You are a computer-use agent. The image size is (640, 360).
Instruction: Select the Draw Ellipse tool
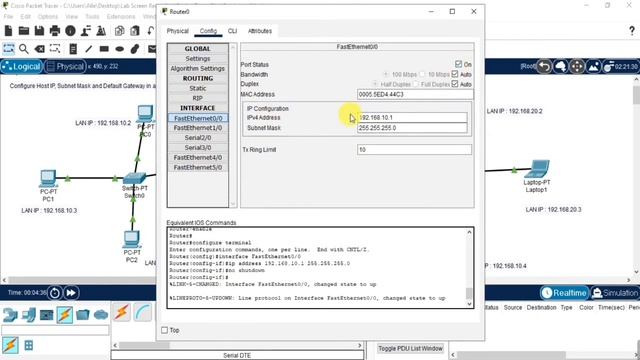(120, 49)
